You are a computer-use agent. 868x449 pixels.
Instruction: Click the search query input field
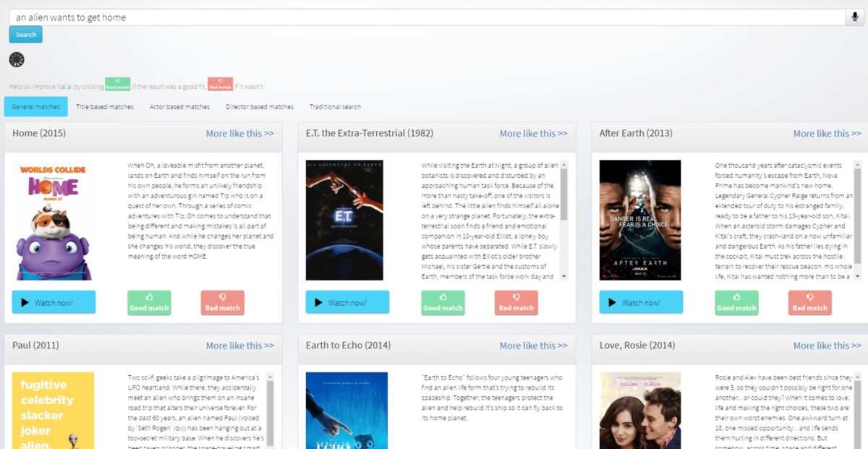click(427, 17)
